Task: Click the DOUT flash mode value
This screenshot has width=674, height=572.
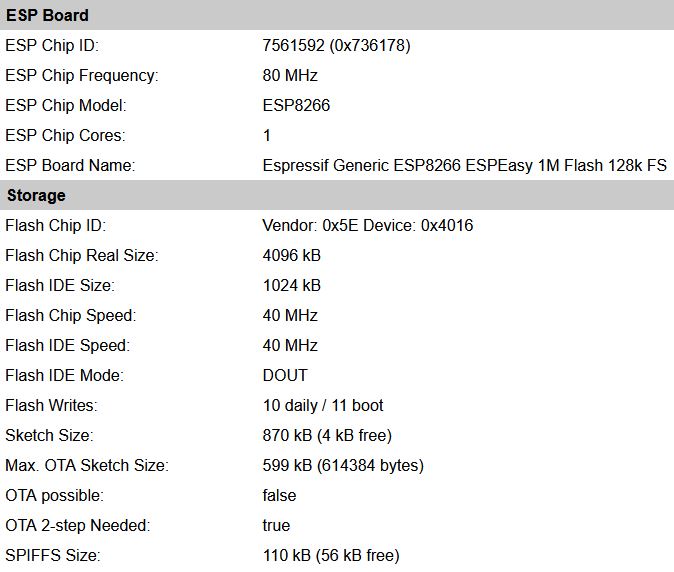Action: [285, 375]
